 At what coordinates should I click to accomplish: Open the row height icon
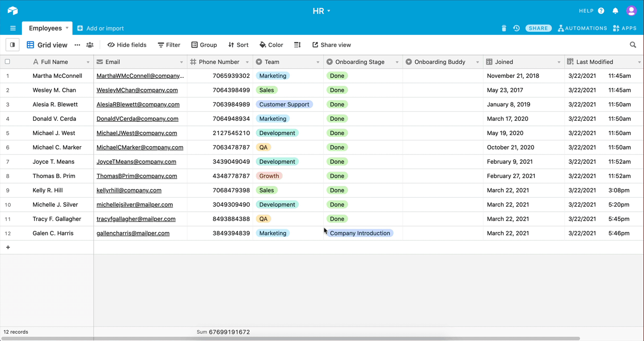pyautogui.click(x=297, y=45)
